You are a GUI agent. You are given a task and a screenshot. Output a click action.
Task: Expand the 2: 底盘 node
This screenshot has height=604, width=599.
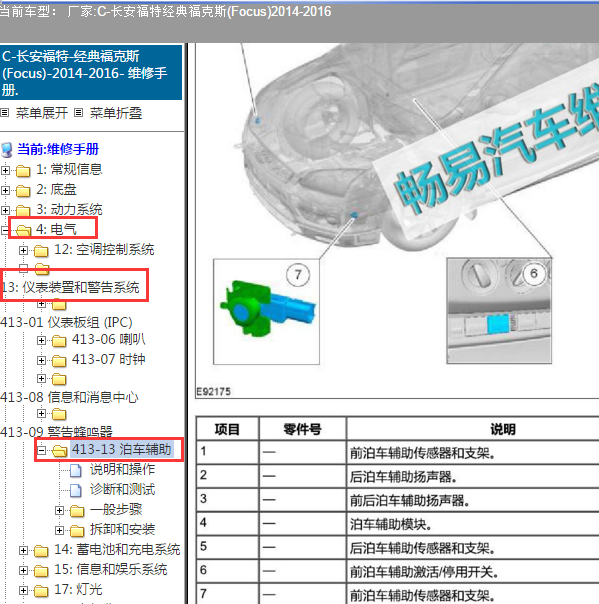click(5, 190)
